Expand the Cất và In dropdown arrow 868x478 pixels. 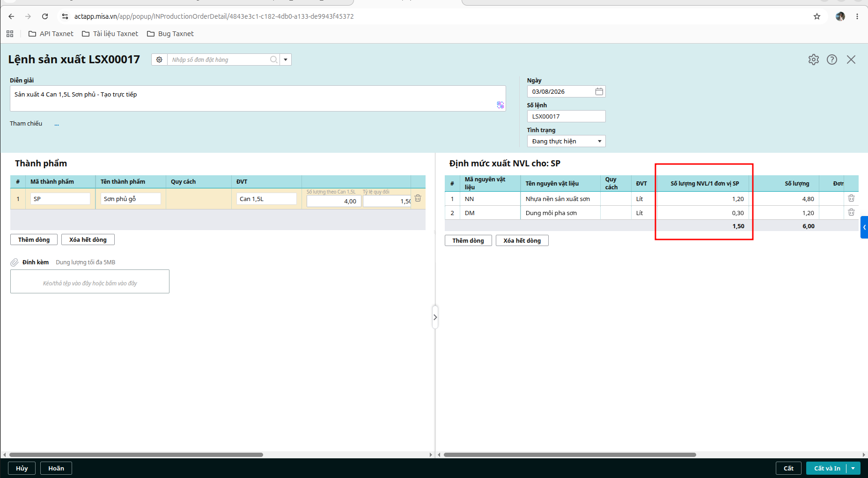(853, 468)
